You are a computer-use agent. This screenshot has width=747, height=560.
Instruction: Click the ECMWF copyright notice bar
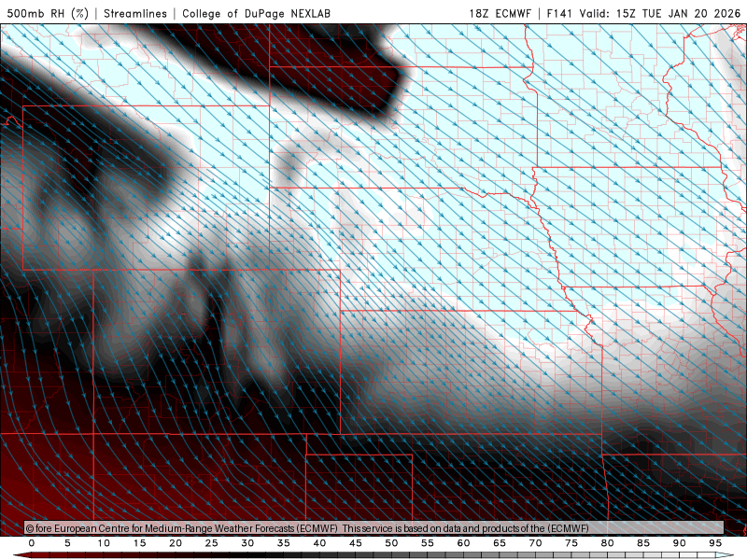pyautogui.click(x=374, y=528)
